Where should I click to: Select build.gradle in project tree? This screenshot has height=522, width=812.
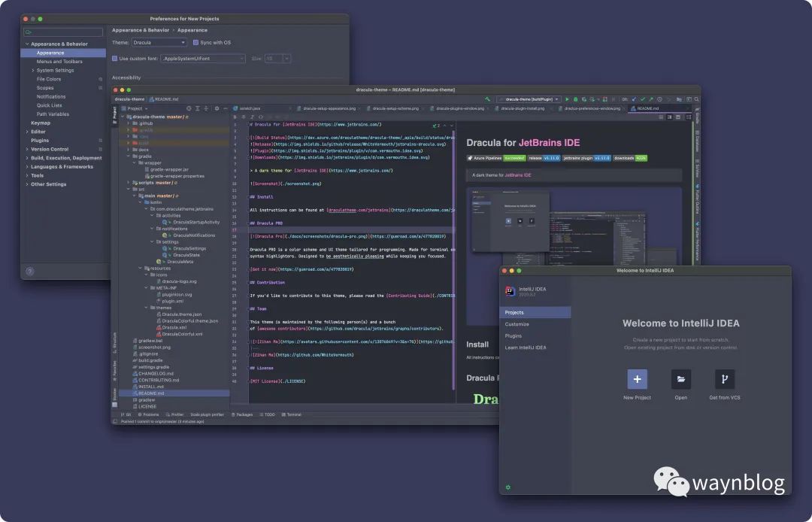click(x=150, y=360)
